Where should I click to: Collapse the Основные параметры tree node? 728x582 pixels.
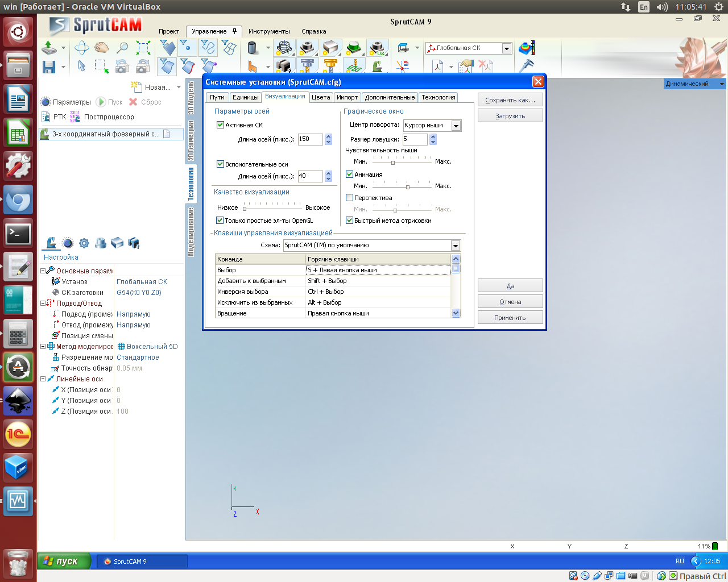tap(43, 271)
